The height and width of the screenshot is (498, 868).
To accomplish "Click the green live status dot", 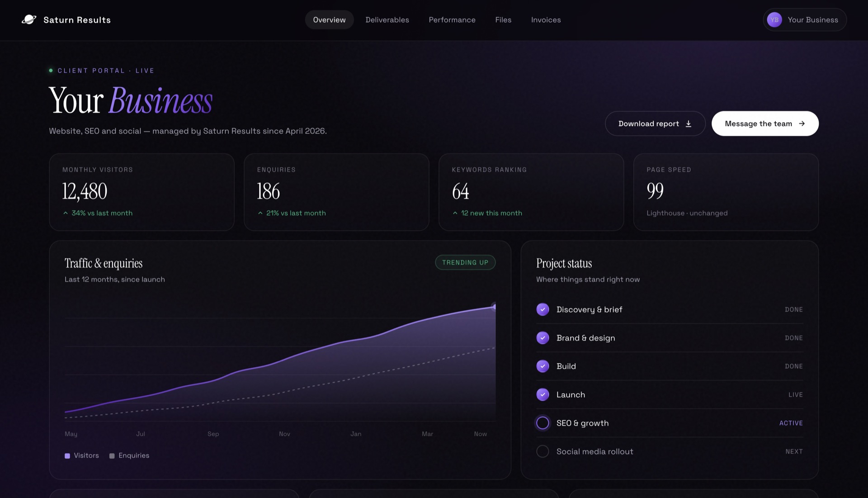I will [51, 71].
